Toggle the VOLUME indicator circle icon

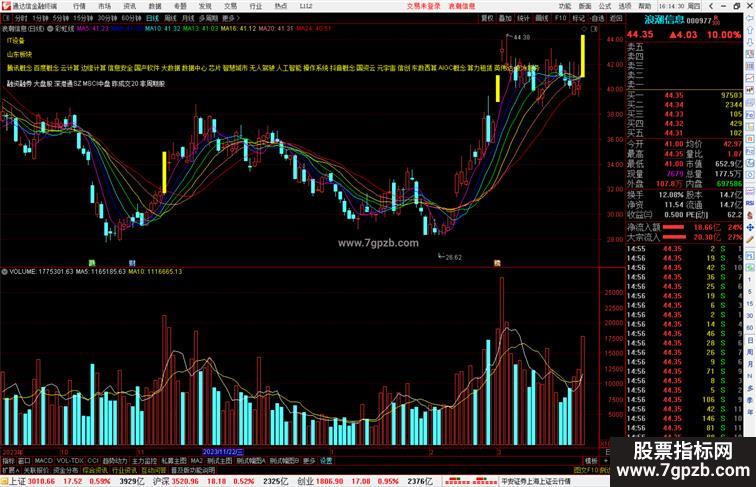4,272
